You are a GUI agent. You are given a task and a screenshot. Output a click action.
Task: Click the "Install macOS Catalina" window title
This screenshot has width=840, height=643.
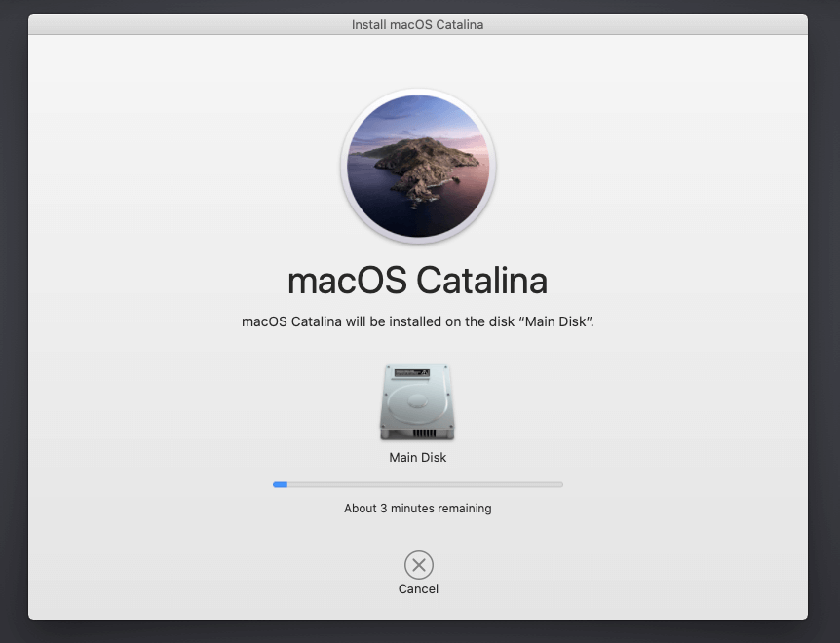coord(417,24)
